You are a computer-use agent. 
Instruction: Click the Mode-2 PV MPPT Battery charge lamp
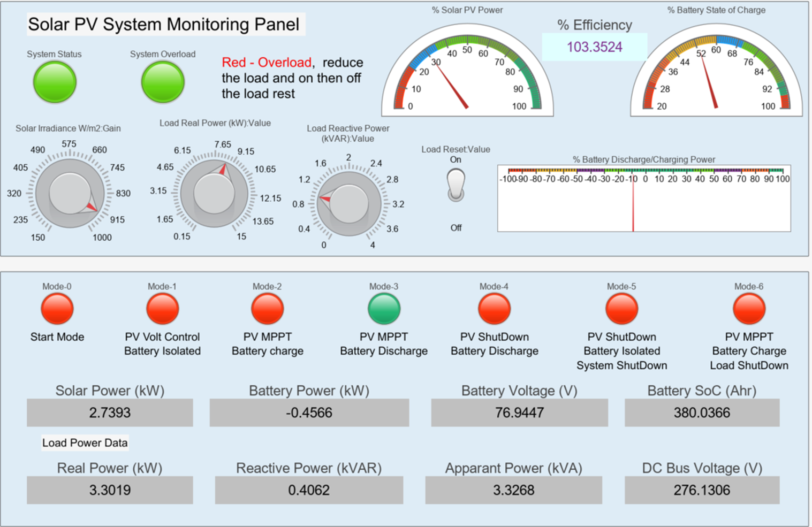coord(267,309)
